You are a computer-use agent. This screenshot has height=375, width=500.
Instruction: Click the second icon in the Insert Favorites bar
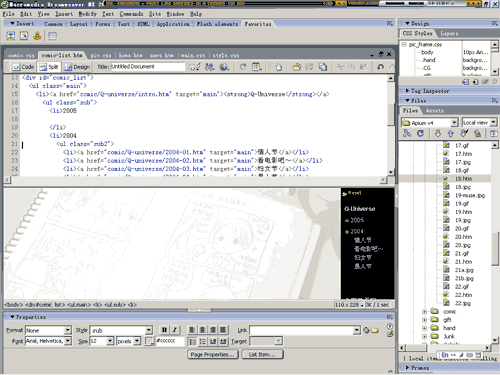pyautogui.click(x=24, y=36)
